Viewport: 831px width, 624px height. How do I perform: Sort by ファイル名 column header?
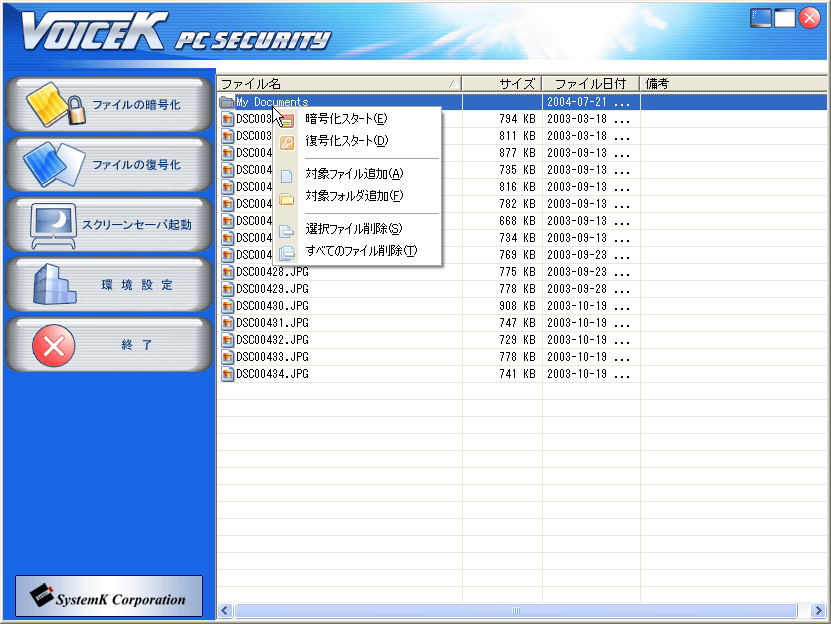click(339, 84)
